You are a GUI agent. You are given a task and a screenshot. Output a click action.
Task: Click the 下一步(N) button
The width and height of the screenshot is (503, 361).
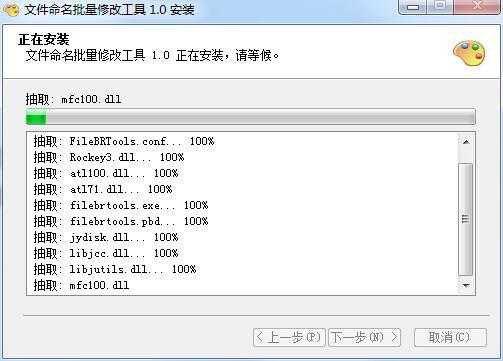pyautogui.click(x=364, y=337)
